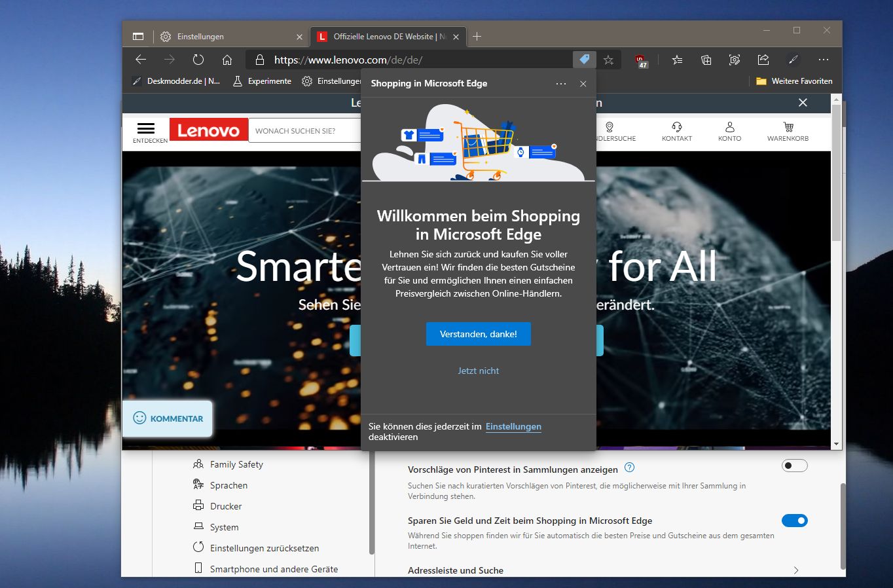Viewport: 893px width, 588px height.
Task: Open the Experimente bookmark
Action: coord(262,81)
